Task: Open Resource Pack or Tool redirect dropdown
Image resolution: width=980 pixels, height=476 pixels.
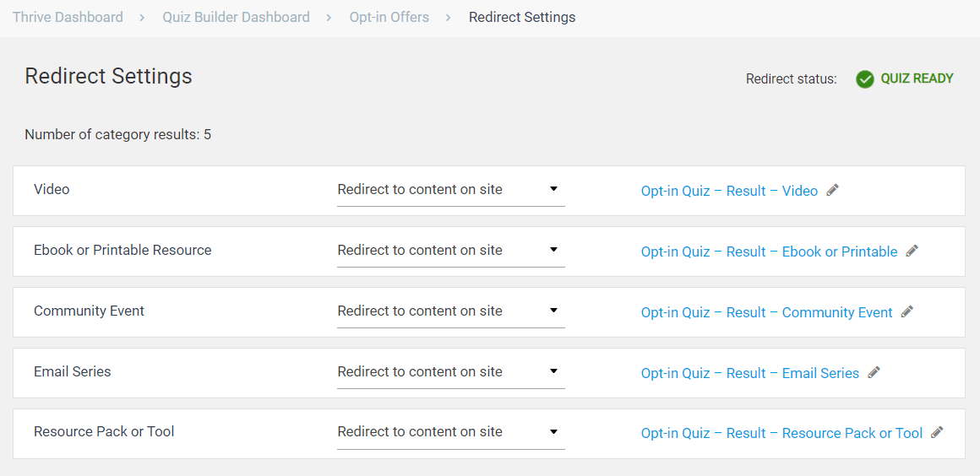Action: (x=450, y=432)
